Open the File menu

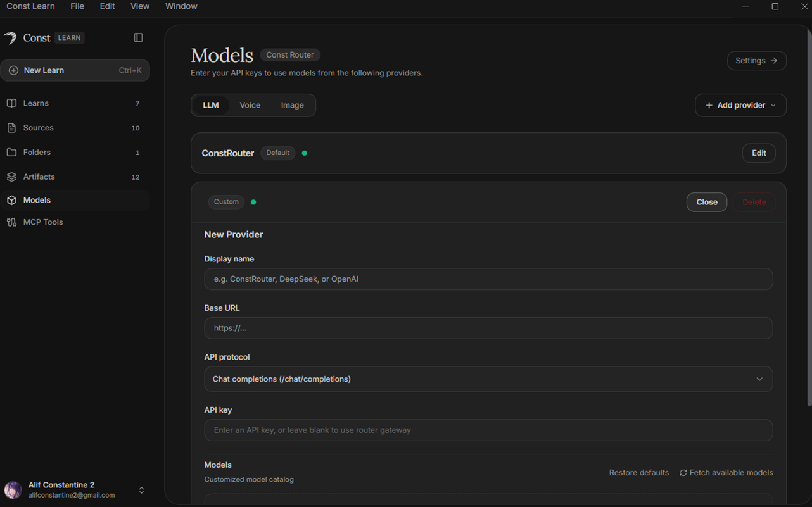[77, 6]
